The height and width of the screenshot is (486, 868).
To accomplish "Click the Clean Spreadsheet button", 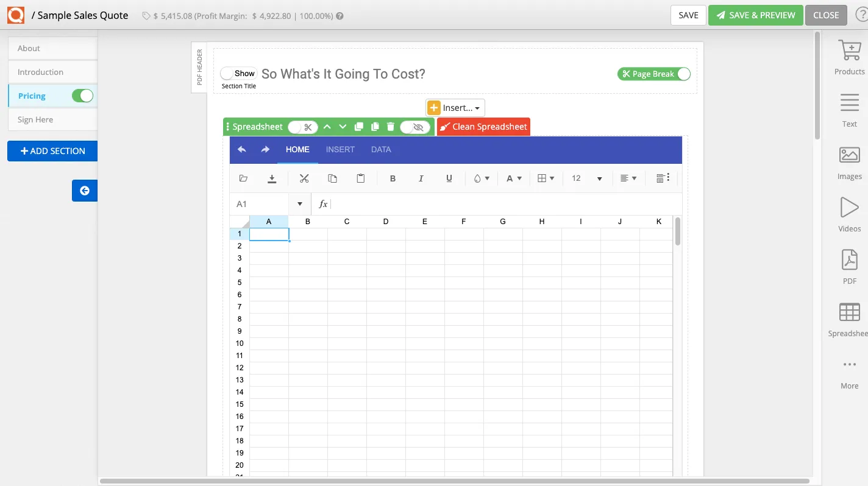I will click(483, 127).
